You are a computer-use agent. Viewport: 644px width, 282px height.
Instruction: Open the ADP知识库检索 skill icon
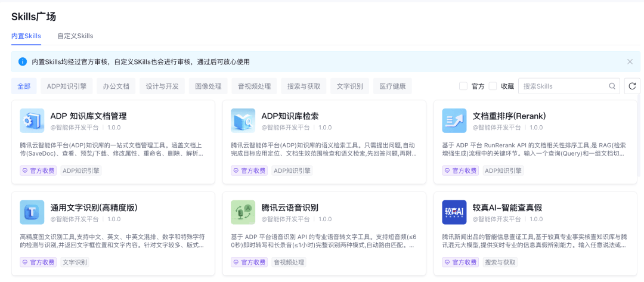243,120
